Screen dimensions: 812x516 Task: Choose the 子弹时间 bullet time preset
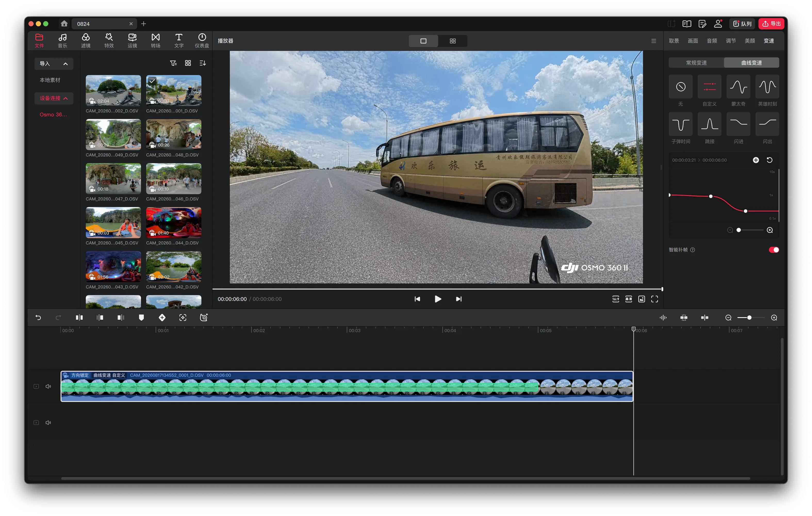pos(680,124)
